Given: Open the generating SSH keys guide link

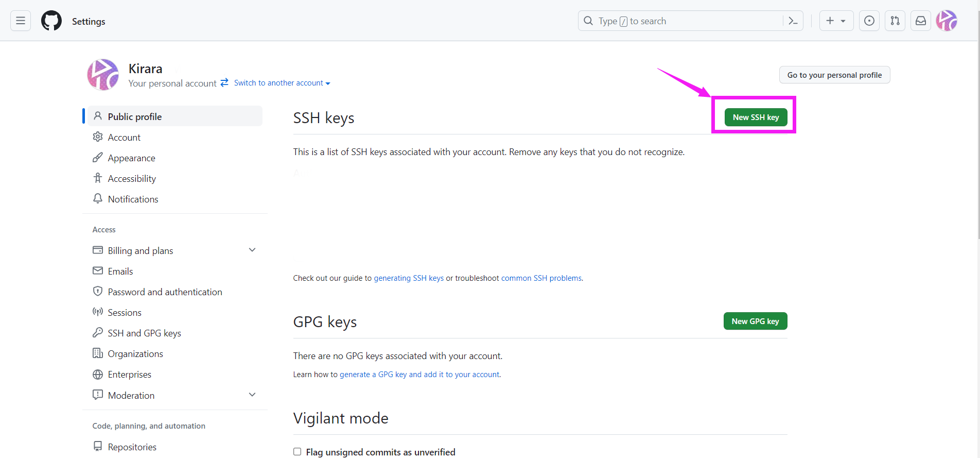Looking at the screenshot, I should (x=409, y=278).
